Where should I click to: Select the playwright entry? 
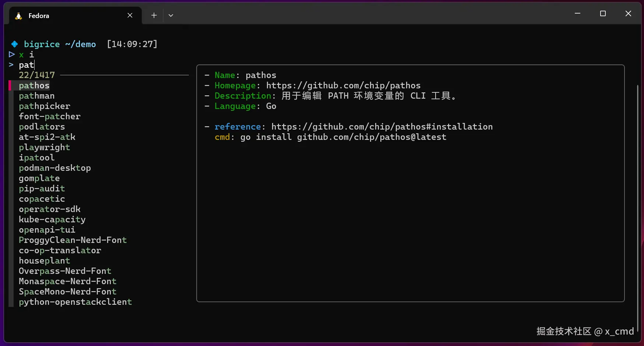(x=45, y=147)
